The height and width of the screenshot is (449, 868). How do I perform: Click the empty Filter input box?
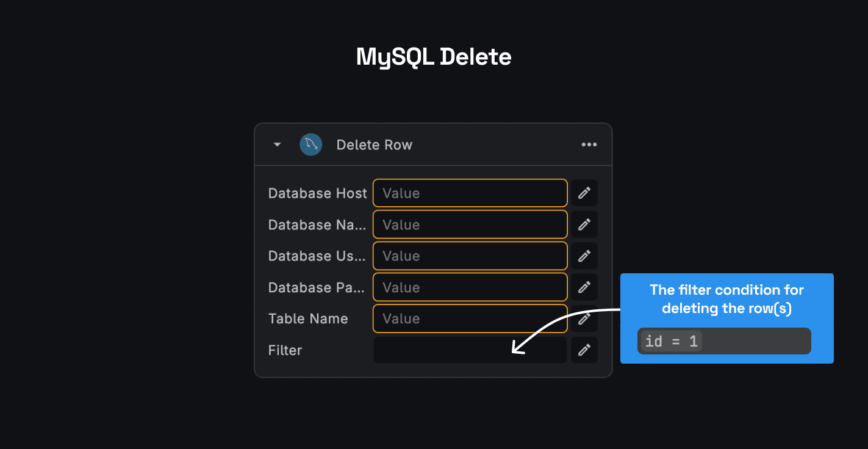click(x=470, y=350)
